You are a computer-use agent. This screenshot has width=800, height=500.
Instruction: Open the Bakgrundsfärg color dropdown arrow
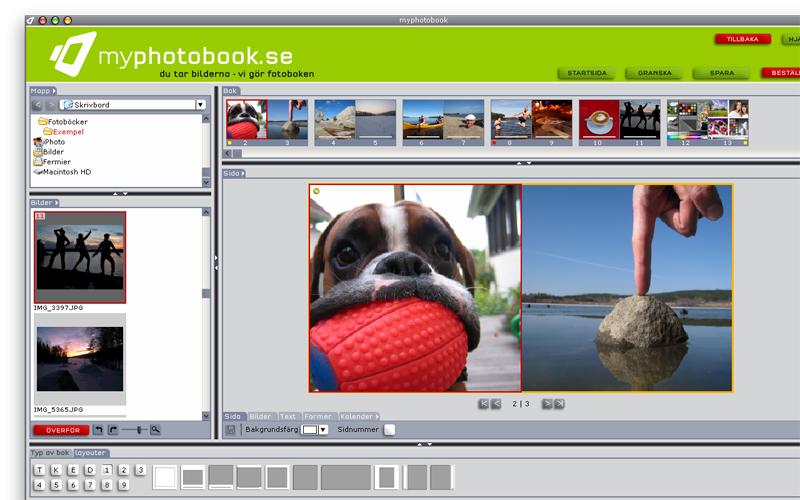323,429
